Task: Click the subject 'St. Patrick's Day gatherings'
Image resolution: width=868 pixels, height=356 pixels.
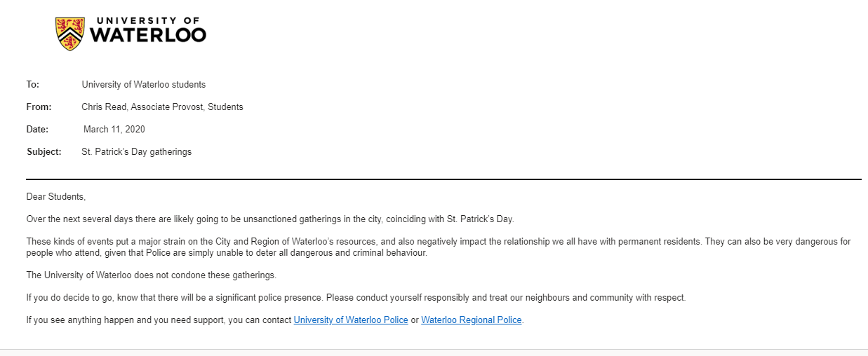Action: (x=137, y=152)
